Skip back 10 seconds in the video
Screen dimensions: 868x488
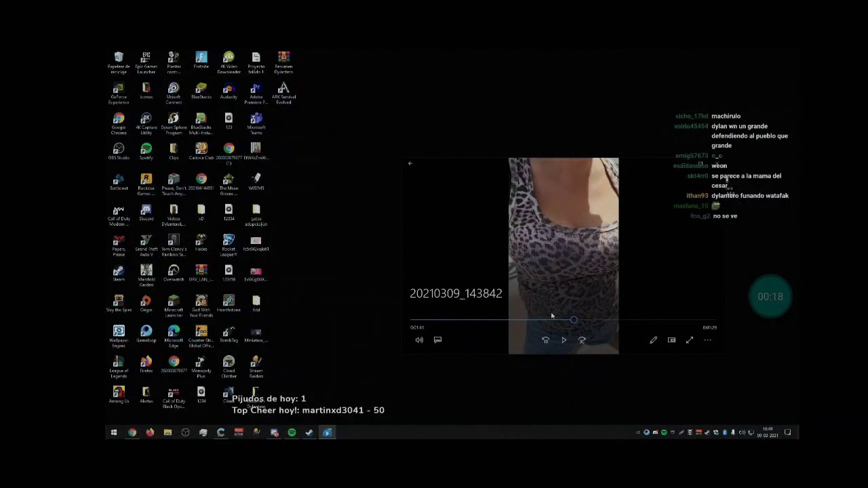[545, 340]
